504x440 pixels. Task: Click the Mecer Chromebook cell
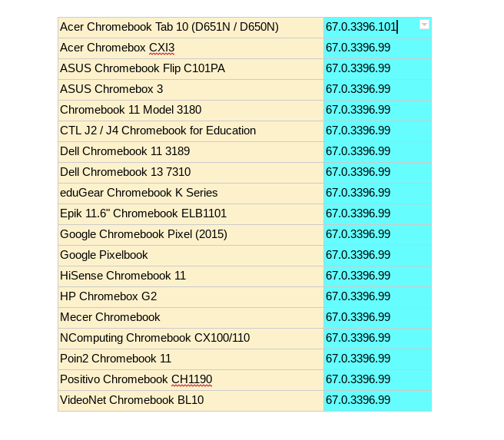[x=111, y=318]
